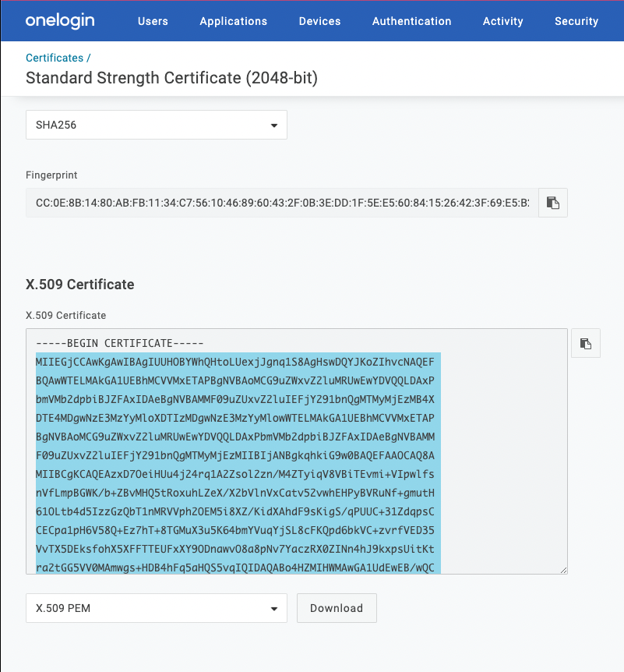624x672 pixels.
Task: Open the SHA256 algorithm dropdown
Action: (x=156, y=125)
